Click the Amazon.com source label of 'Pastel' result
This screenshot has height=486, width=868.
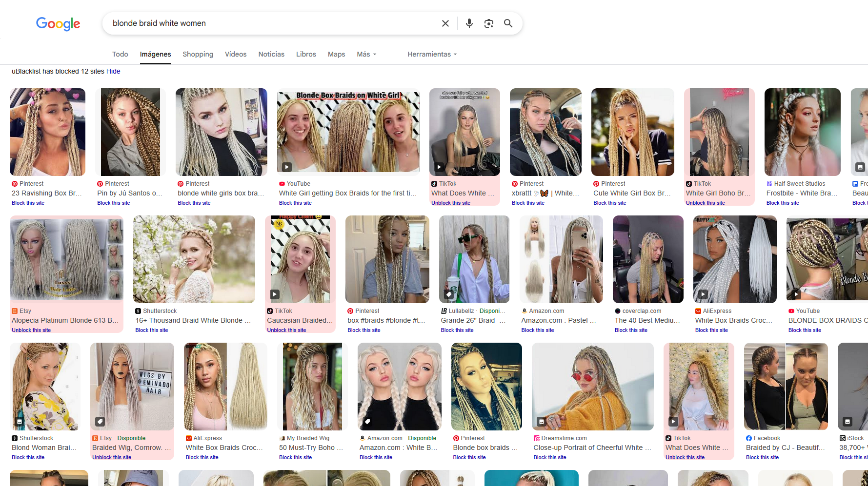coord(546,311)
